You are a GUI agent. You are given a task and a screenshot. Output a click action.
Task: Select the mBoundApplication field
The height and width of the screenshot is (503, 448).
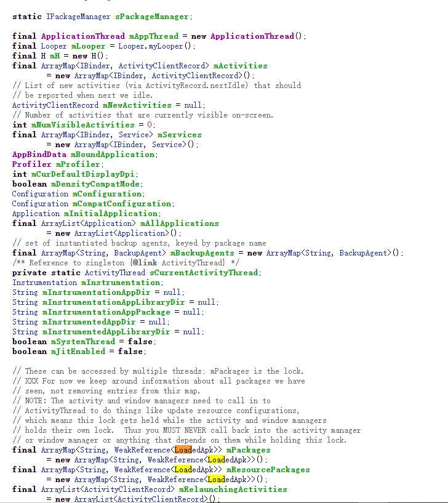pos(113,155)
